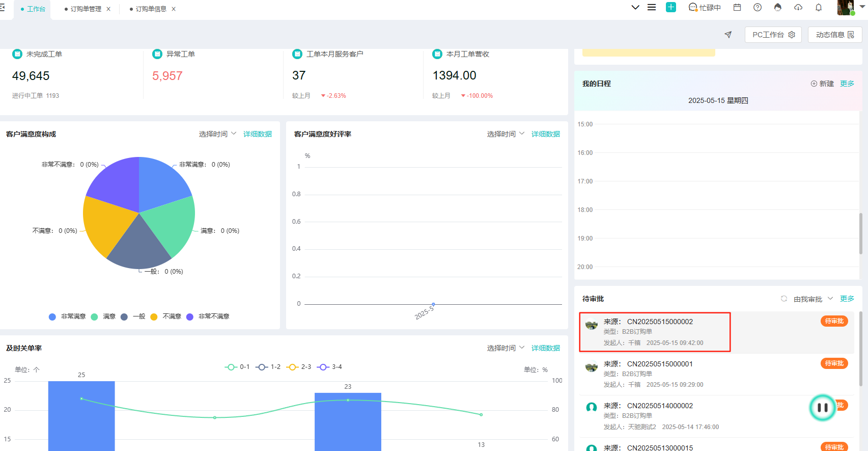
Task: Close the 订购单信息 tab
Action: 174,9
